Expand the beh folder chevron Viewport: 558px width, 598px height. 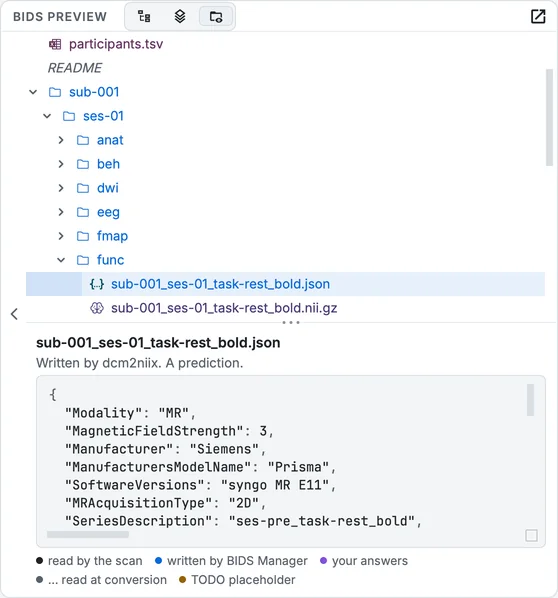point(61,164)
